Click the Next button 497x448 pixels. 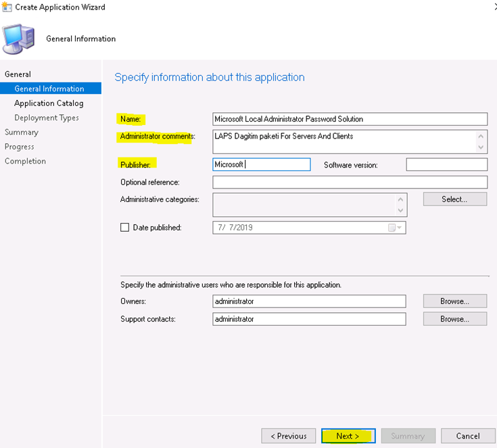348,436
